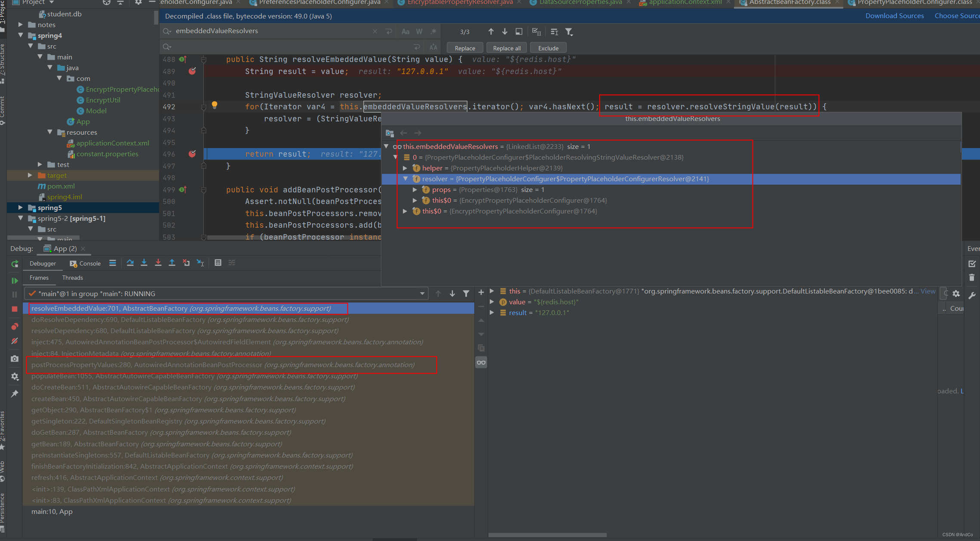The image size is (980, 541).
Task: Click next occurrence arrow in find bar
Action: tap(505, 31)
